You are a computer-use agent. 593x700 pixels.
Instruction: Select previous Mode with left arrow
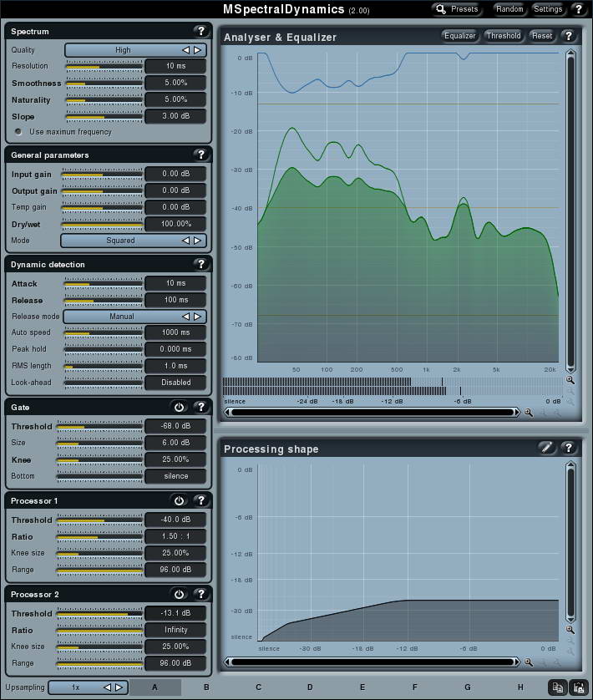[185, 241]
